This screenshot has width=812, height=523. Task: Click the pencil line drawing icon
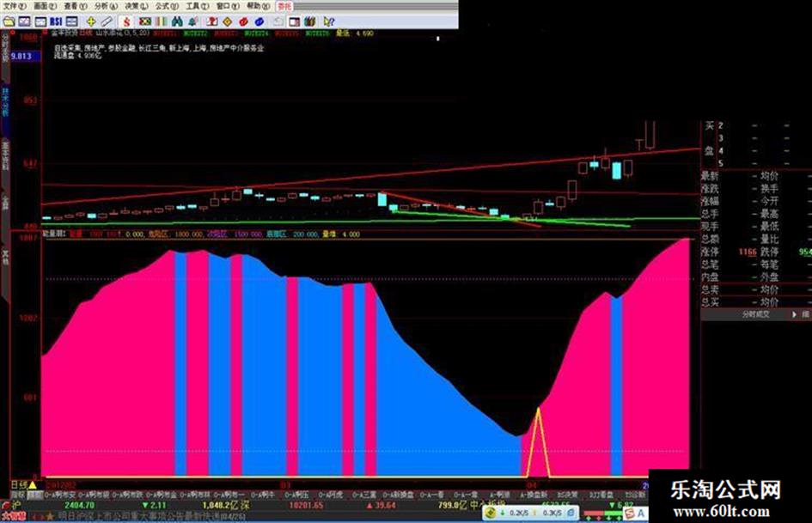(107, 20)
